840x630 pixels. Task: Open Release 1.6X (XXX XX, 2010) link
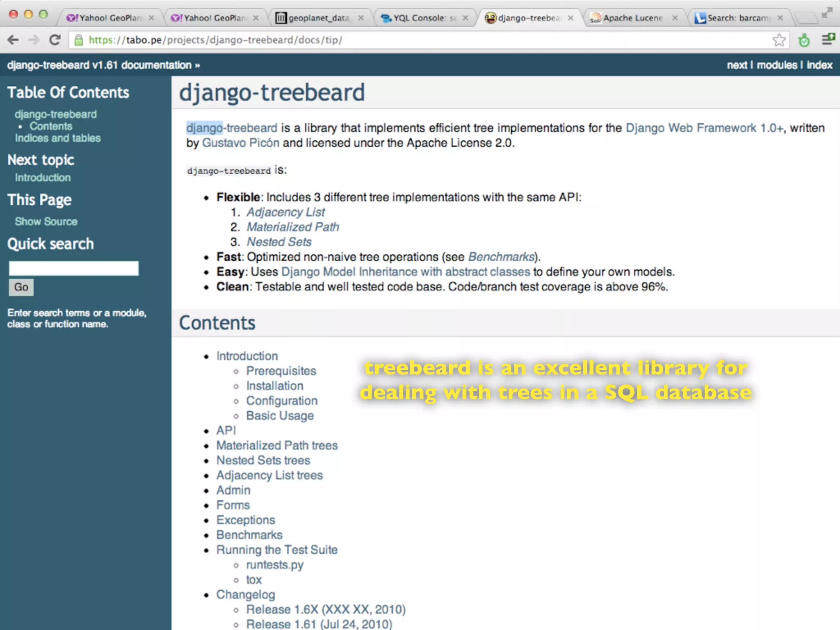tap(326, 609)
